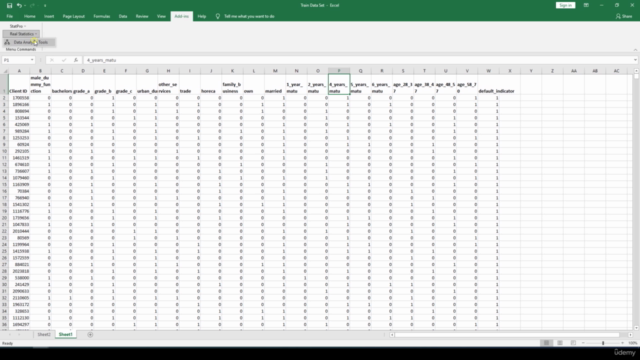The image size is (640, 360).
Task: Switch to Page Break Preview icon
Action: [573, 343]
